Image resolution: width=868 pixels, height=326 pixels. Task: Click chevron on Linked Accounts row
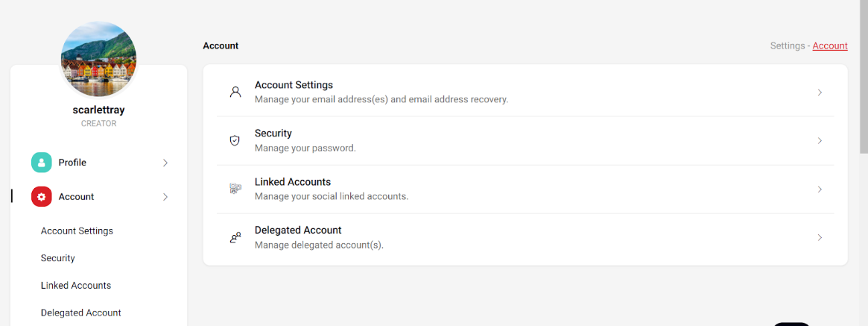[820, 189]
